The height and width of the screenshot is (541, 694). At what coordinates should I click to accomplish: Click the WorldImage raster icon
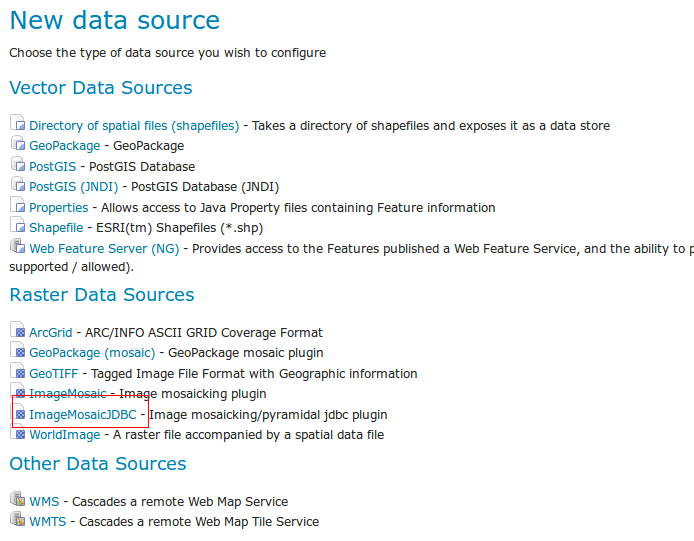click(x=18, y=433)
